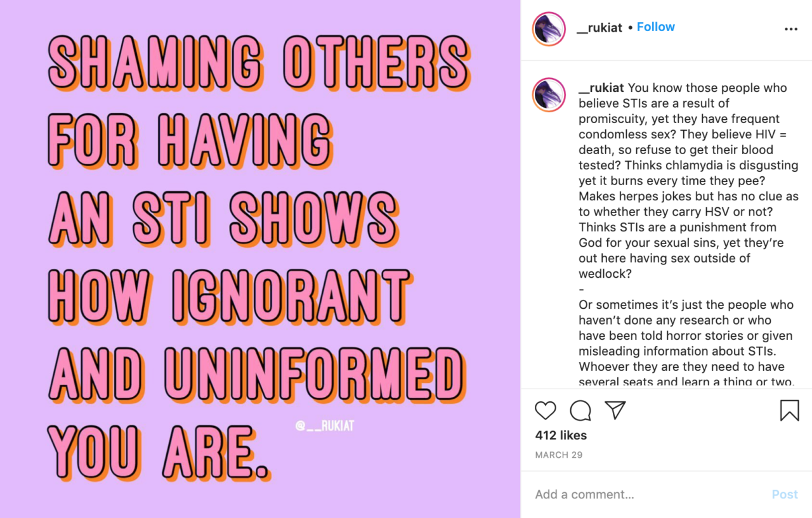Click the ellipsis icon to report the post
The height and width of the screenshot is (518, 812).
point(790,29)
